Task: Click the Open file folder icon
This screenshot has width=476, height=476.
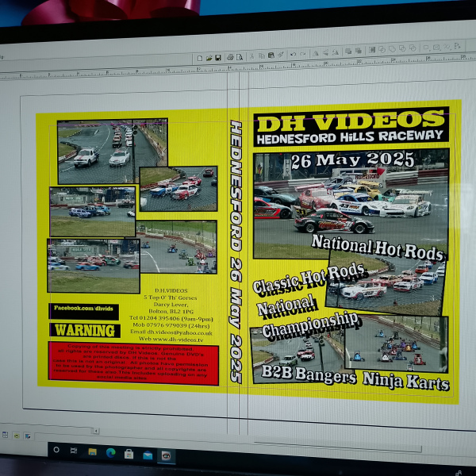Action: 209,58
